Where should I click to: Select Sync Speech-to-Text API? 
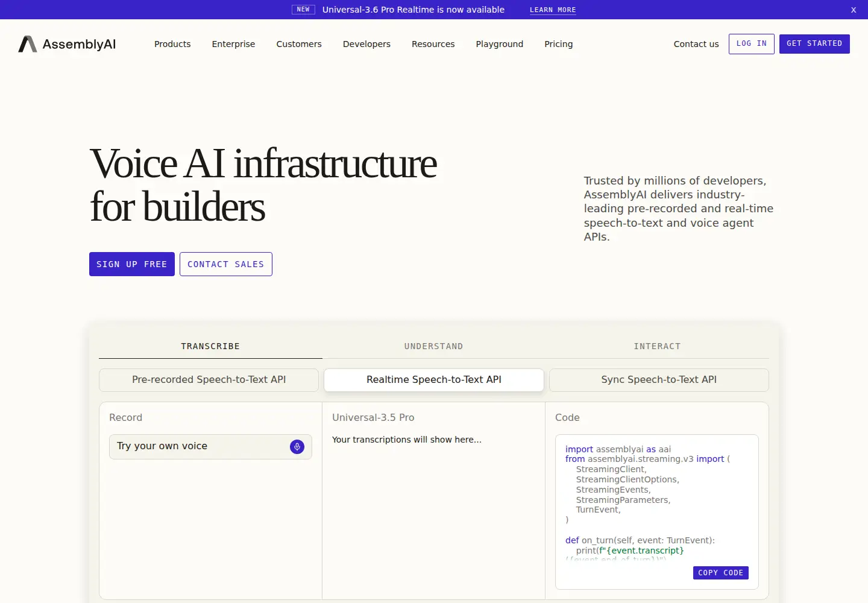click(659, 380)
